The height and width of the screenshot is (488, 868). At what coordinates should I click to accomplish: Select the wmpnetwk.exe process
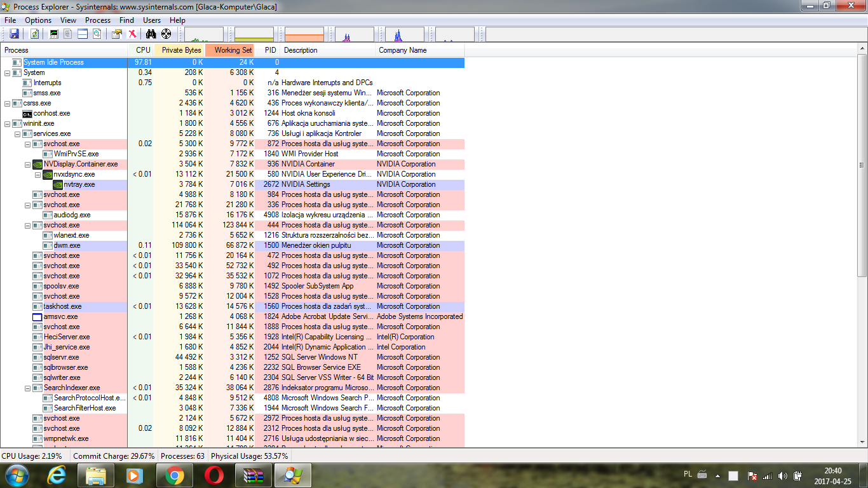click(x=233, y=438)
